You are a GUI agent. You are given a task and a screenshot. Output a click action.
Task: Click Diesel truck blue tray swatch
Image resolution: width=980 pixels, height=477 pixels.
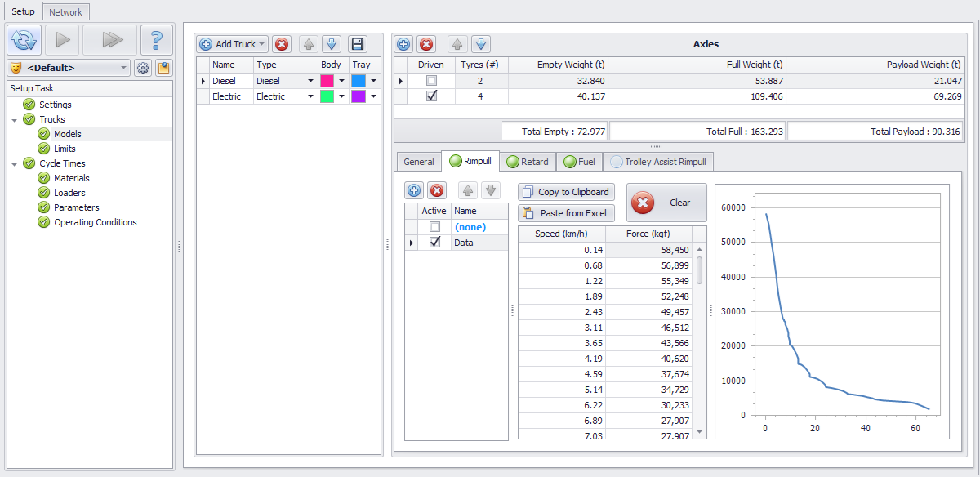click(x=359, y=81)
